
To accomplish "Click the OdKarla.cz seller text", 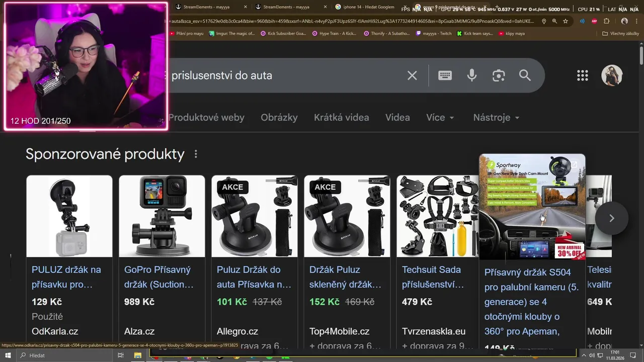I will pyautogui.click(x=55, y=332).
